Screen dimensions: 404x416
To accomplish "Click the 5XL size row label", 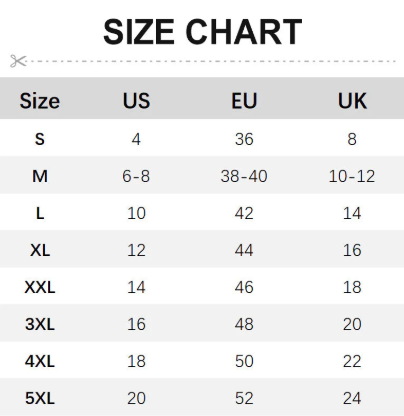I will click(40, 398).
